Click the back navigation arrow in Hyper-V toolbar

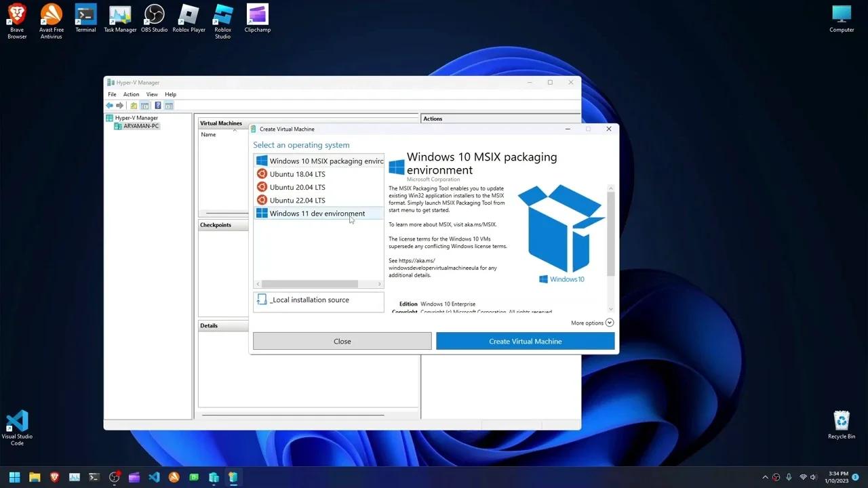109,105
